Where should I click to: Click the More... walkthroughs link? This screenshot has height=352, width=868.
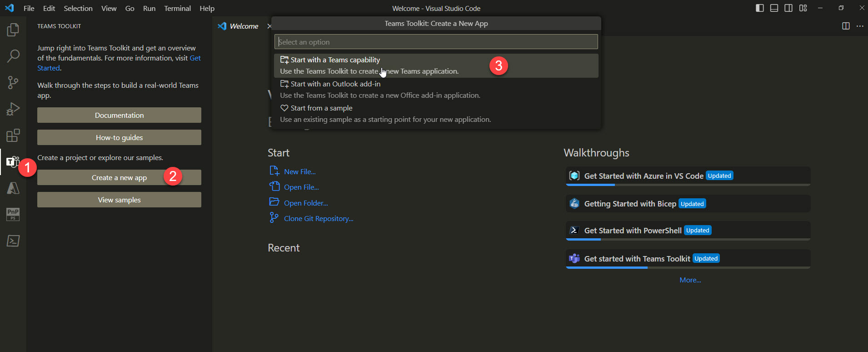click(690, 280)
